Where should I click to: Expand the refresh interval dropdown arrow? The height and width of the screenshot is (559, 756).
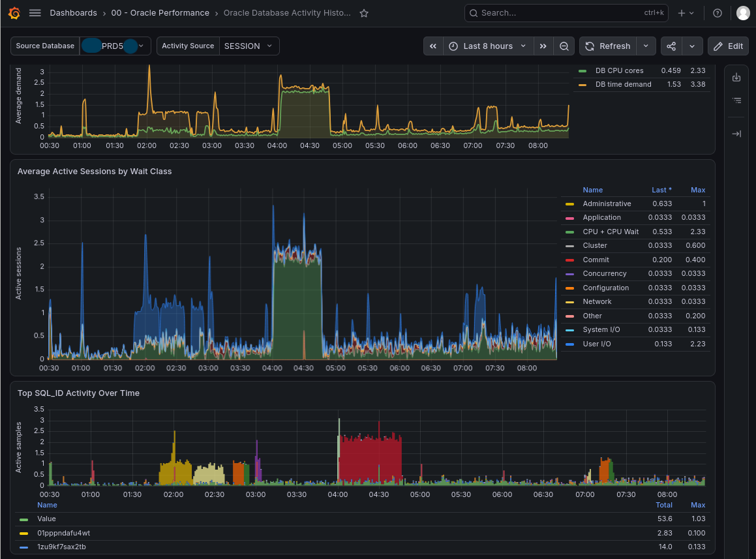click(x=646, y=46)
